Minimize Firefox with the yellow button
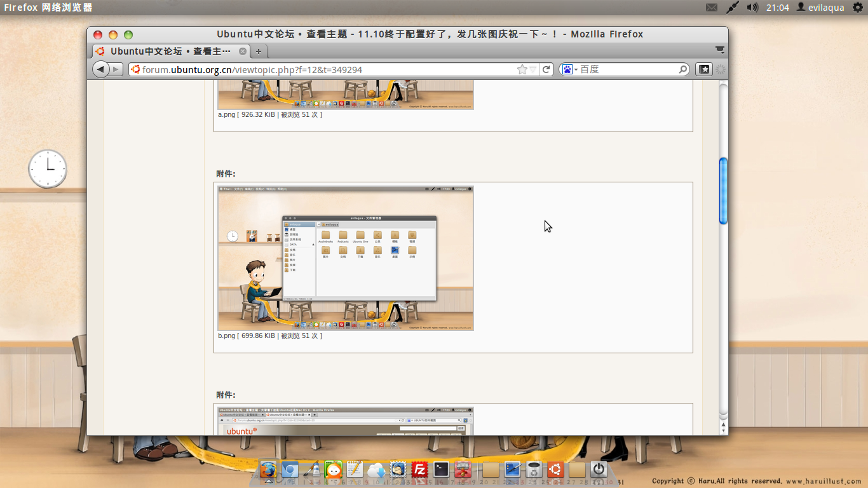 [113, 35]
